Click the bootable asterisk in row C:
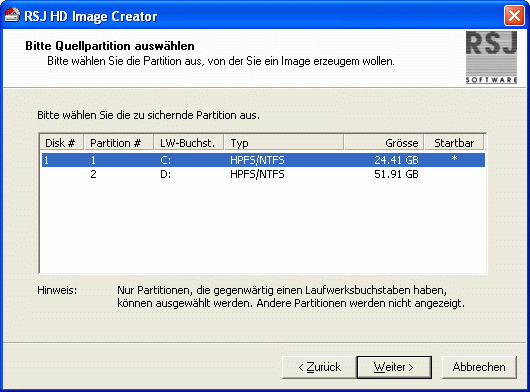Image resolution: width=530 pixels, height=392 pixels. coord(455,158)
